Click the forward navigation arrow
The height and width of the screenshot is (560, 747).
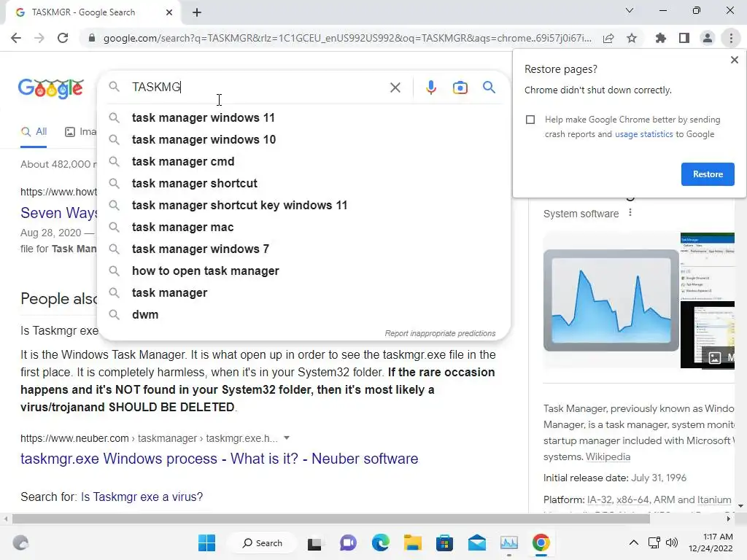coord(39,38)
